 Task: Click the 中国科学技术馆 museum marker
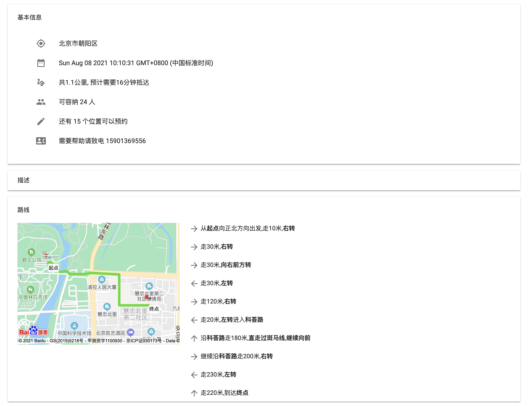point(74,326)
